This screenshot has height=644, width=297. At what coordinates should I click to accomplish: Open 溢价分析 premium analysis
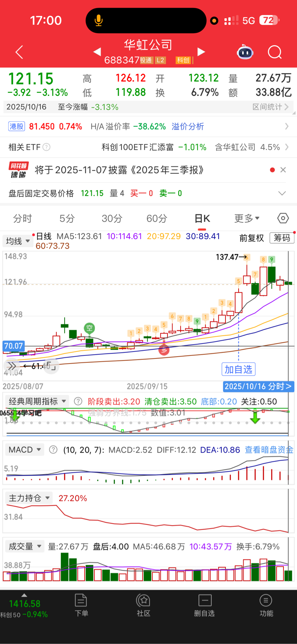click(x=188, y=126)
